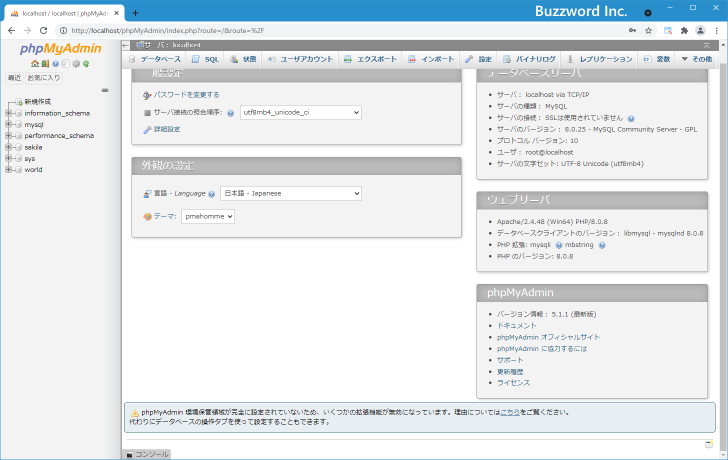728x460 pixels.
Task: Switch to the データベース tab
Action: click(155, 59)
